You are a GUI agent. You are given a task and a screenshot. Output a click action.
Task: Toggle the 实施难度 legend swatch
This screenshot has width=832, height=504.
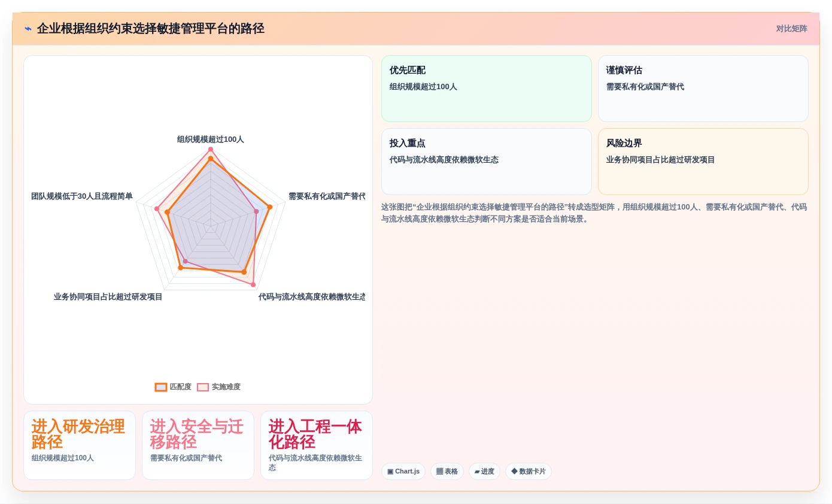pyautogui.click(x=203, y=387)
